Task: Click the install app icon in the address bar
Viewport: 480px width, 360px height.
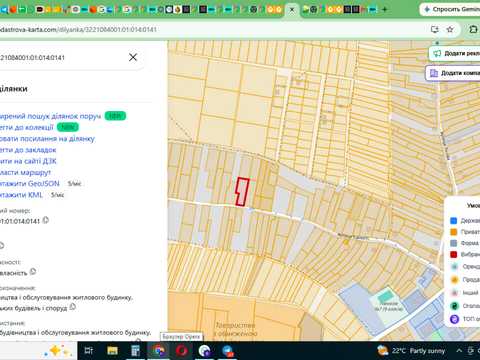Action: tap(435, 29)
